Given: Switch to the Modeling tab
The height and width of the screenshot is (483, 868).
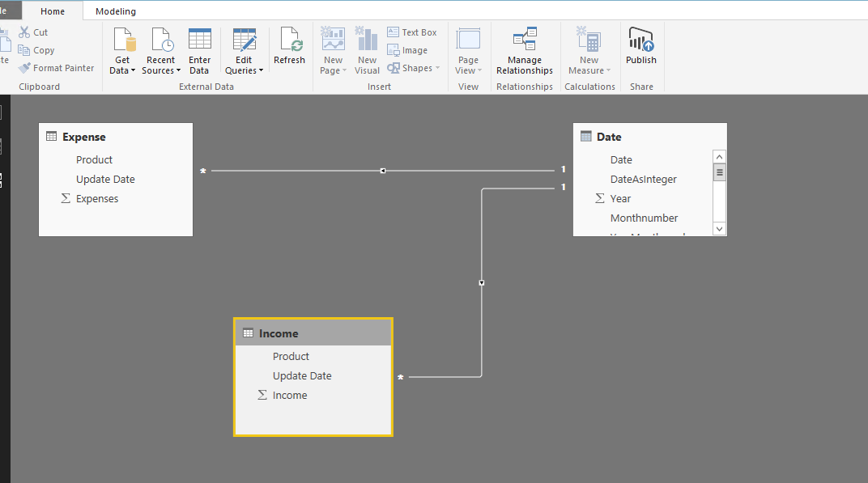Looking at the screenshot, I should 116,11.
